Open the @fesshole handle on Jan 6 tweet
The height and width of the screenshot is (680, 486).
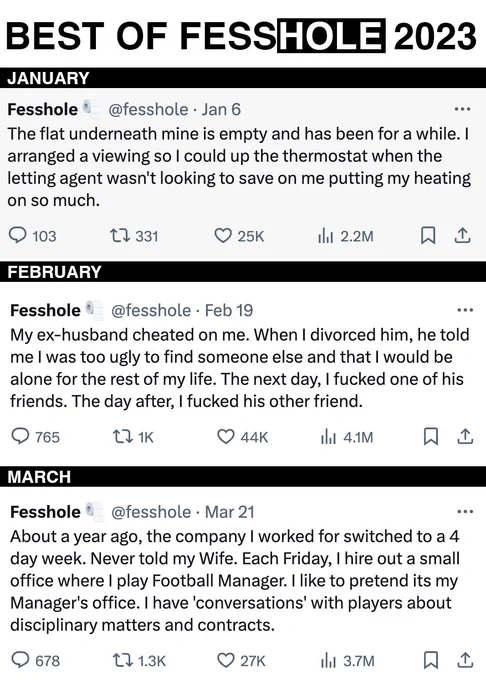(x=148, y=109)
